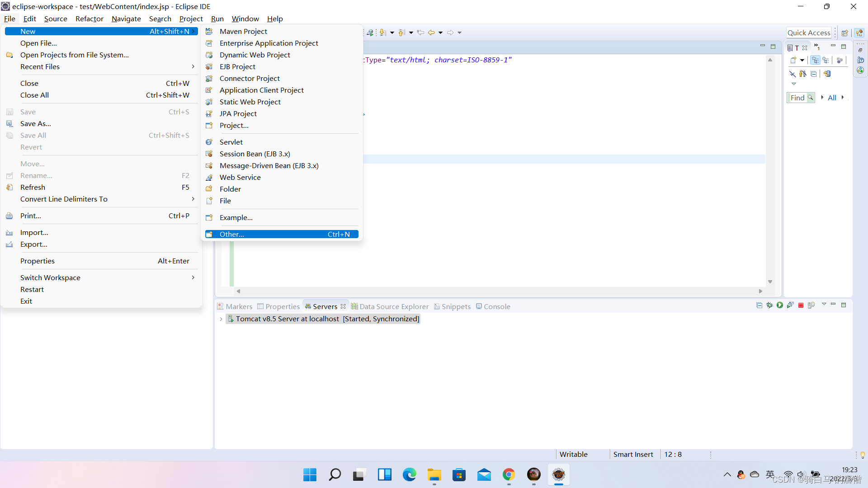This screenshot has width=868, height=488.
Task: Open the Edit menu
Action: 29,19
